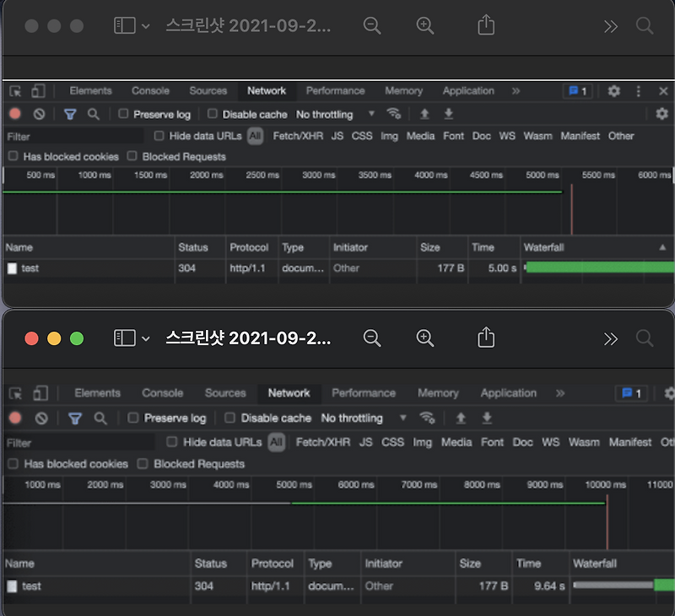Screen dimensions: 675x616
Task: Check Blocked Requests in the top panel
Action: [132, 156]
